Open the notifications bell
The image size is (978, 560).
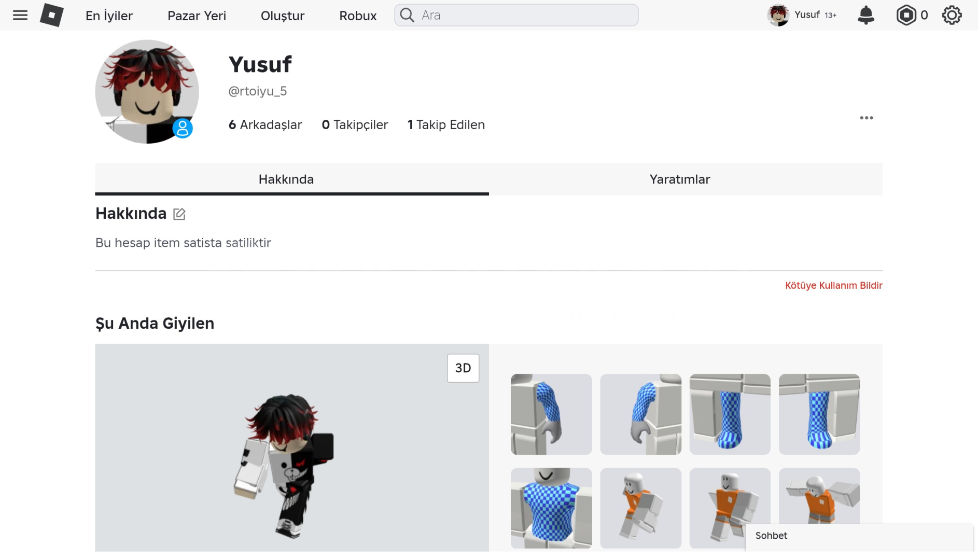pyautogui.click(x=865, y=15)
